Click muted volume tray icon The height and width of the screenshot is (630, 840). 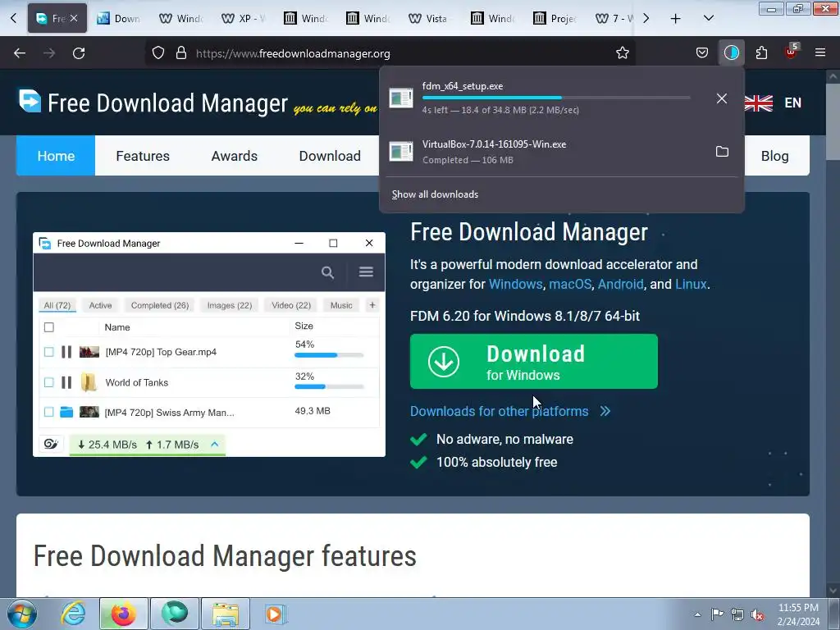click(x=757, y=614)
